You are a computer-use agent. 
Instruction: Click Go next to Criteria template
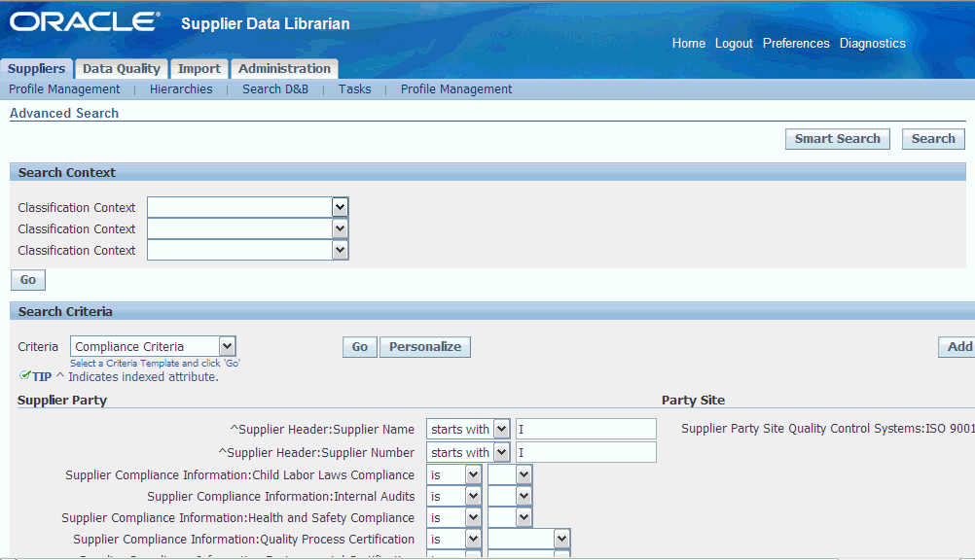click(359, 347)
